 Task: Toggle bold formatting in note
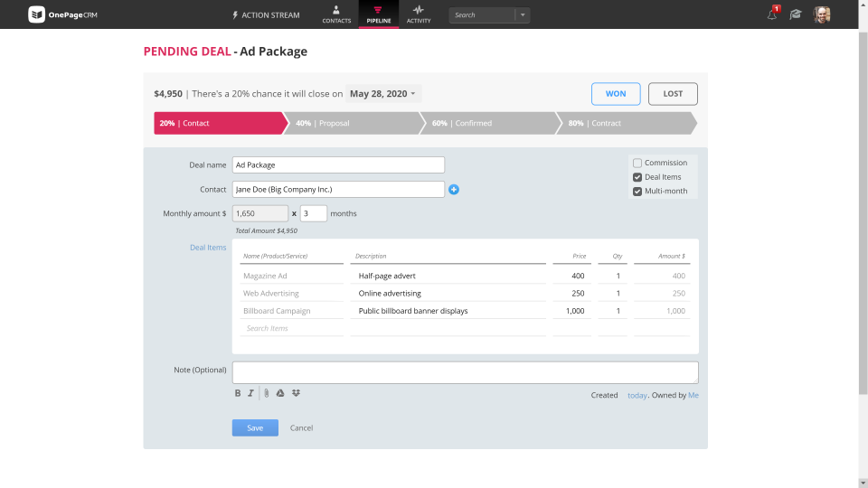click(x=238, y=393)
